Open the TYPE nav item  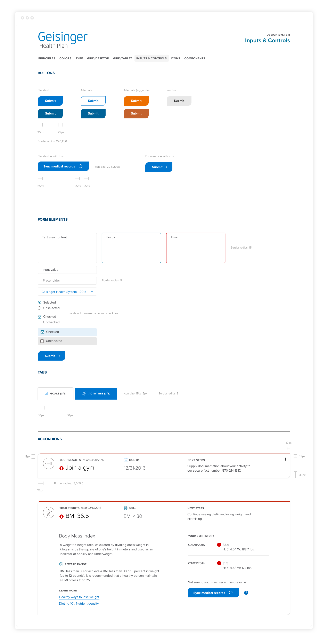pos(79,58)
